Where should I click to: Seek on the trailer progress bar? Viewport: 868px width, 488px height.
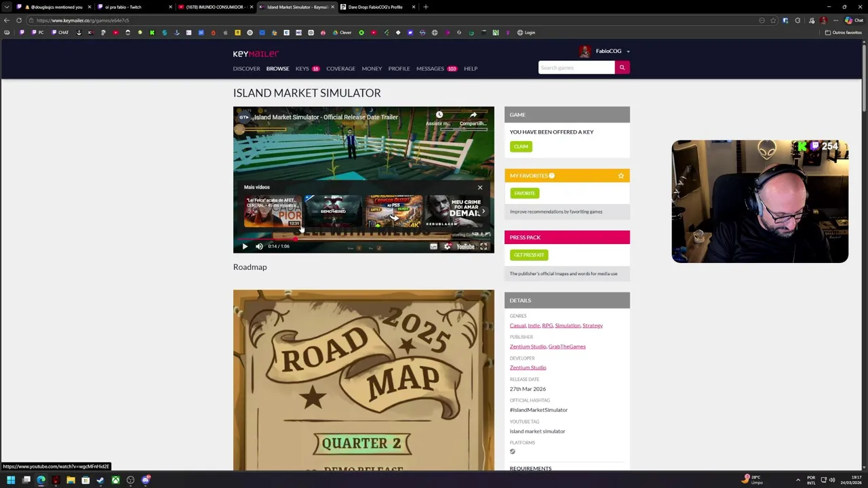coord(363,239)
